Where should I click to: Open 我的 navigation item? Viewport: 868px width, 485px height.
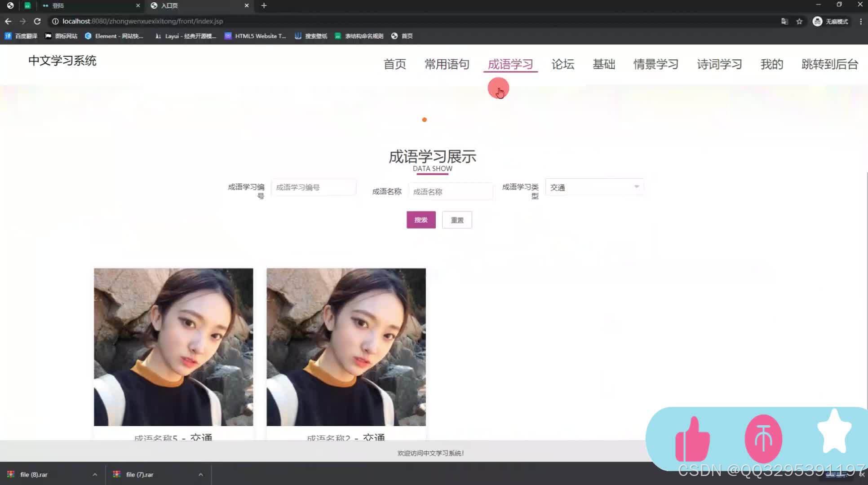(x=772, y=64)
